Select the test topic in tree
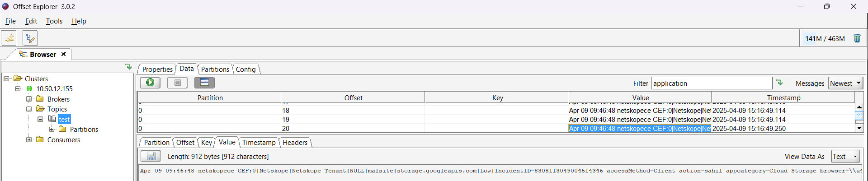 tap(64, 119)
